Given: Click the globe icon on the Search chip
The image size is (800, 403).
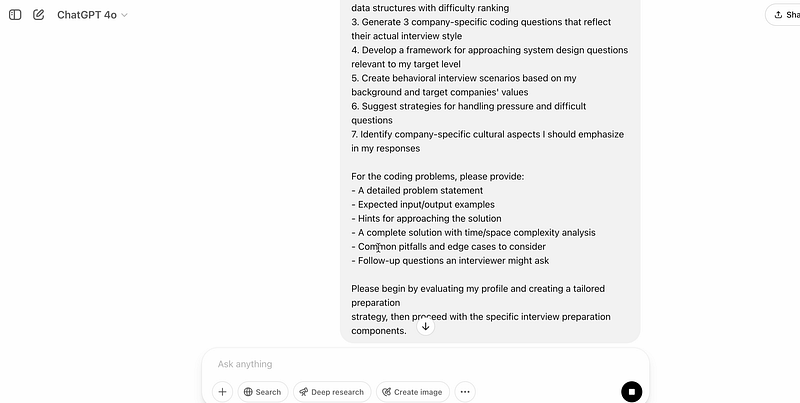Looking at the screenshot, I should click(249, 392).
